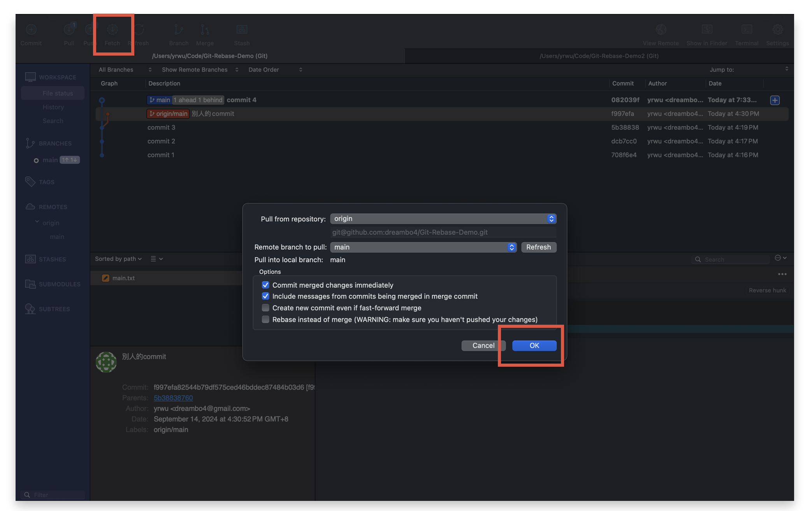Switch to Git-Rebase-Demo2 repository tab
This screenshot has height=511, width=812.
coord(599,56)
